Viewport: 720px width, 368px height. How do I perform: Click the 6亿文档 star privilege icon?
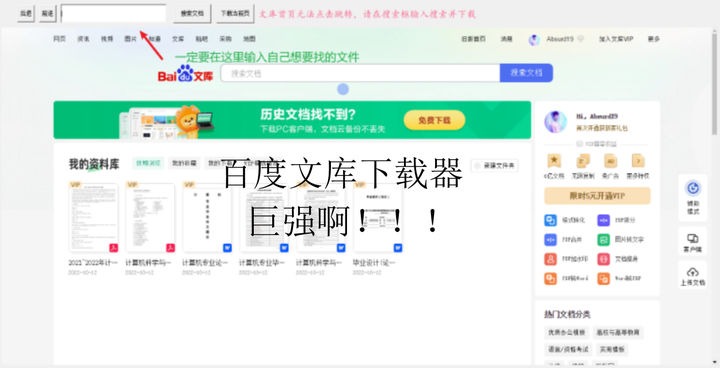554,160
